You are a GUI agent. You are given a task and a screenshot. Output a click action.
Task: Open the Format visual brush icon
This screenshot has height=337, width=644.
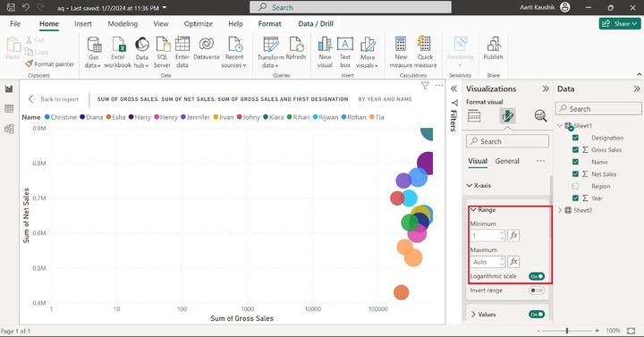coord(507,116)
